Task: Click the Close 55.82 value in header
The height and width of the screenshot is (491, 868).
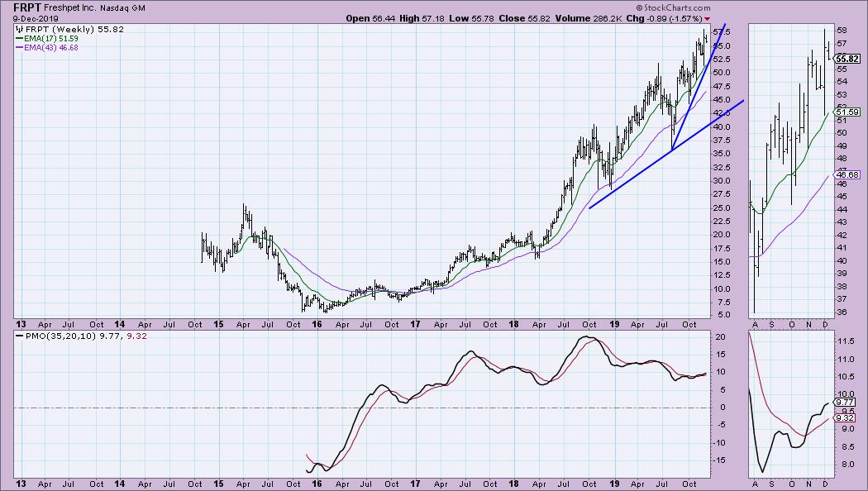Action: click(524, 18)
